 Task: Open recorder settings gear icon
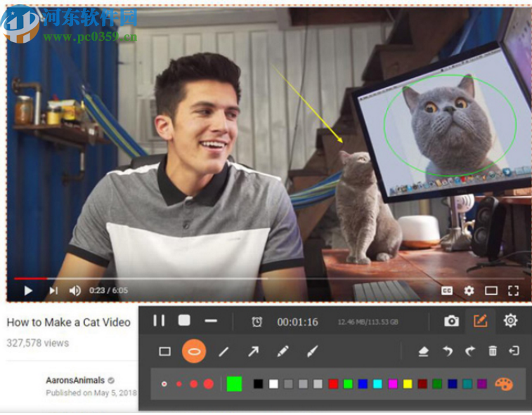point(510,320)
